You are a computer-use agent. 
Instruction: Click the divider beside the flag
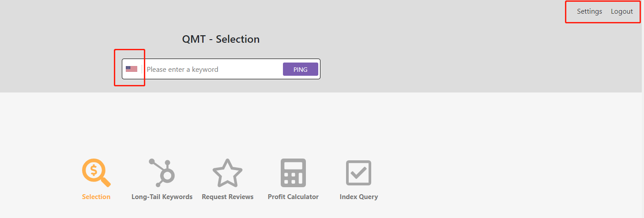[142, 69]
